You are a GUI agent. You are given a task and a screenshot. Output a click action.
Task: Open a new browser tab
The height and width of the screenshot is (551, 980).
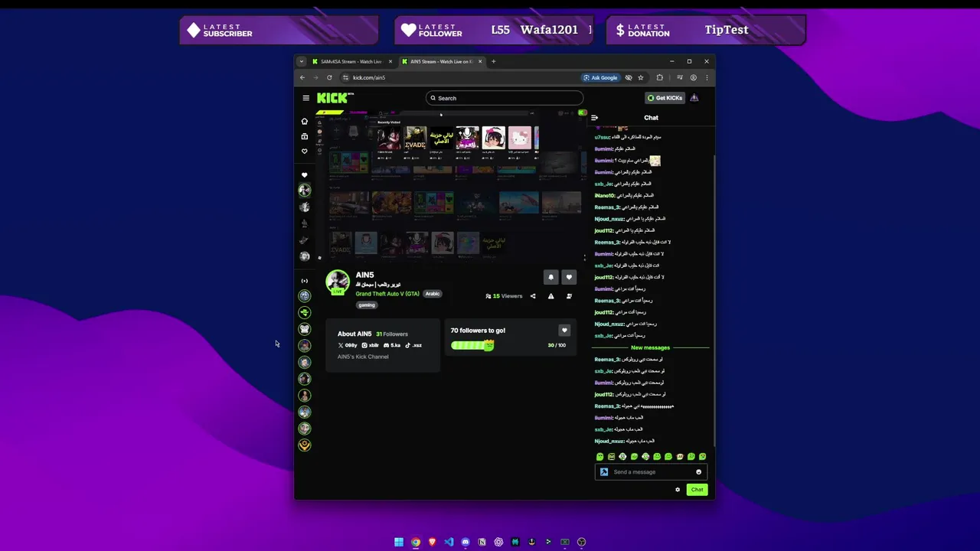coord(494,61)
